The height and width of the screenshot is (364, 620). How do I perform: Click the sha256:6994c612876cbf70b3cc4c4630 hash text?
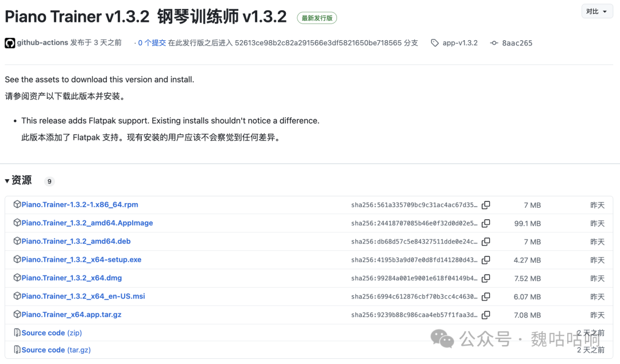(414, 296)
